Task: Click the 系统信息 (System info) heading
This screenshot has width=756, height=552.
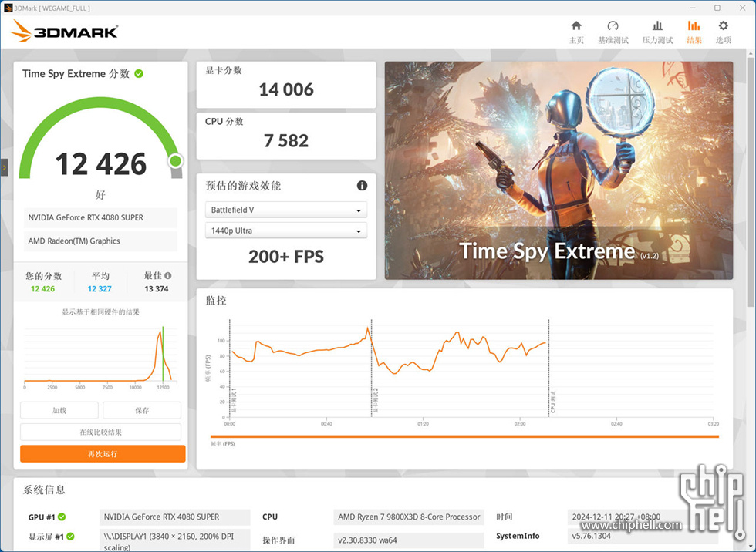Action: click(44, 490)
